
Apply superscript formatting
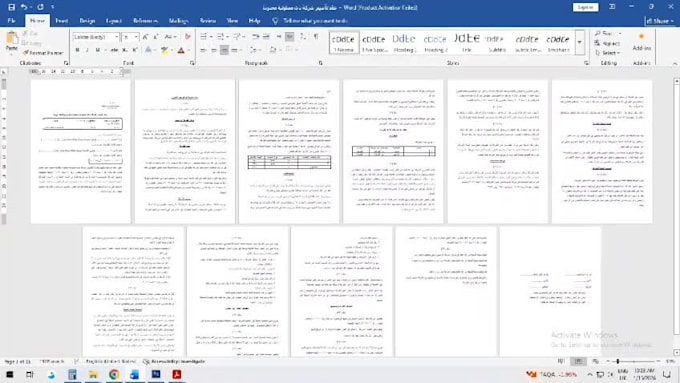point(135,50)
